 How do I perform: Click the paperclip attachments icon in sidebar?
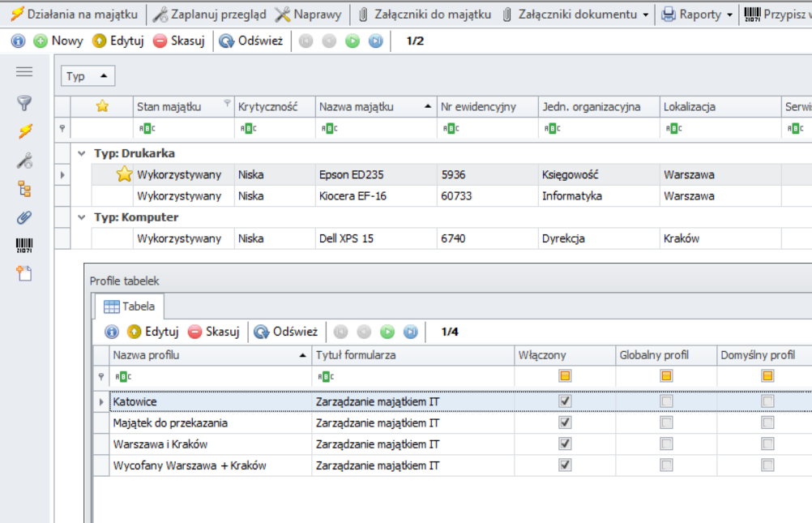(x=25, y=214)
